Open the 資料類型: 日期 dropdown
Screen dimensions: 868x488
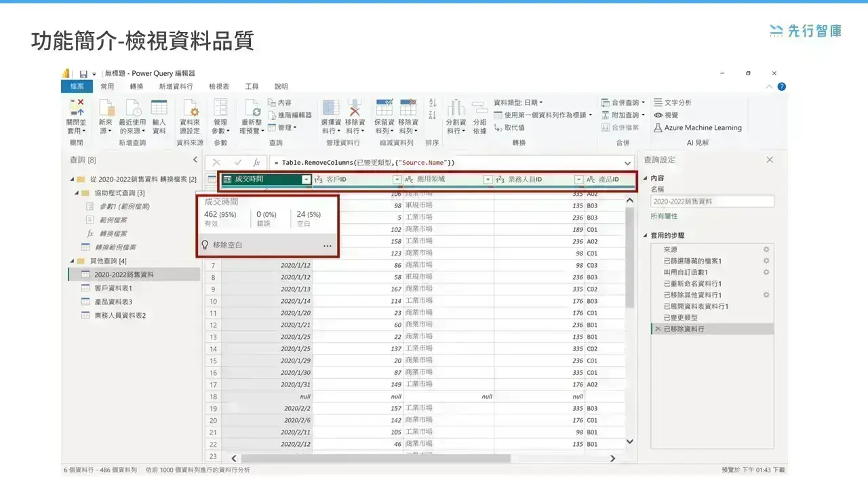[x=518, y=102]
